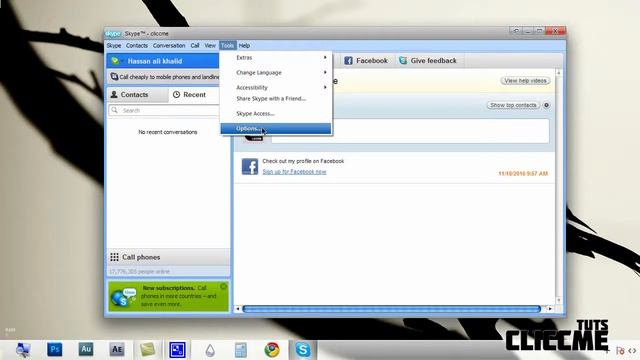Click the Hassan ali khalid profile name
This screenshot has height=360, width=640.
tap(155, 61)
